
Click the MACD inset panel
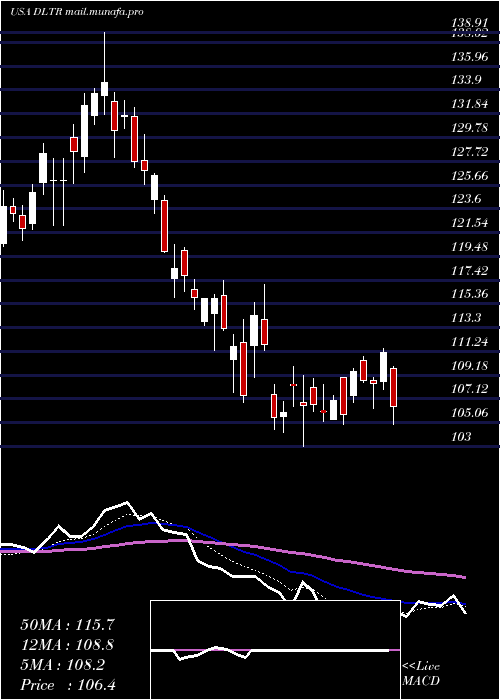(x=275, y=650)
